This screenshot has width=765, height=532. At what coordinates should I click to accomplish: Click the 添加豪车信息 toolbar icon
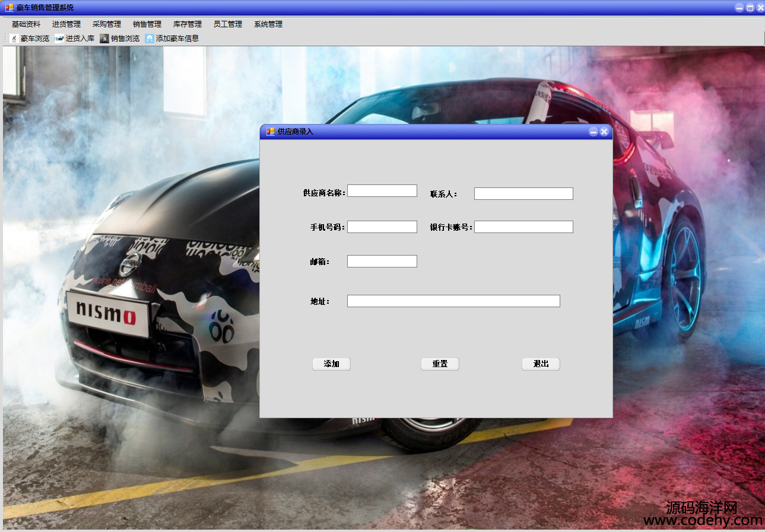coord(150,39)
